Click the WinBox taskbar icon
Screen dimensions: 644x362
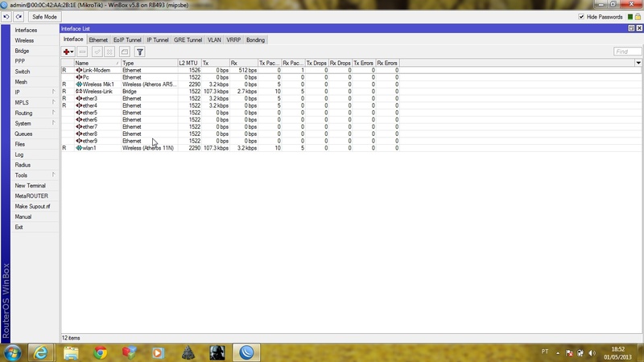246,352
